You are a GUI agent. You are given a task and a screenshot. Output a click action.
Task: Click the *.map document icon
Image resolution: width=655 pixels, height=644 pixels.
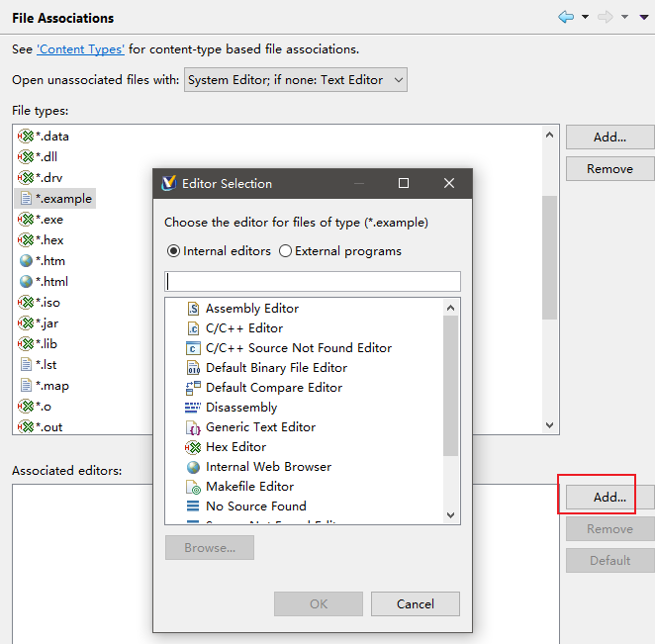[x=26, y=386]
